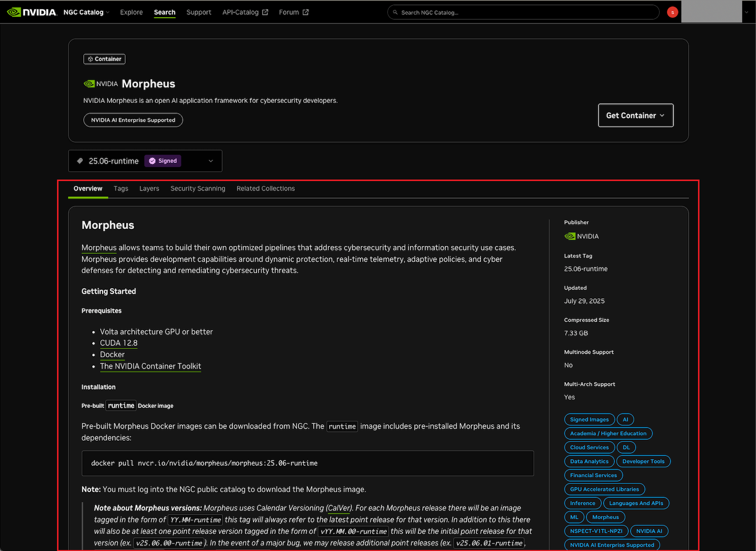
Task: Select the Search menu item
Action: point(165,12)
